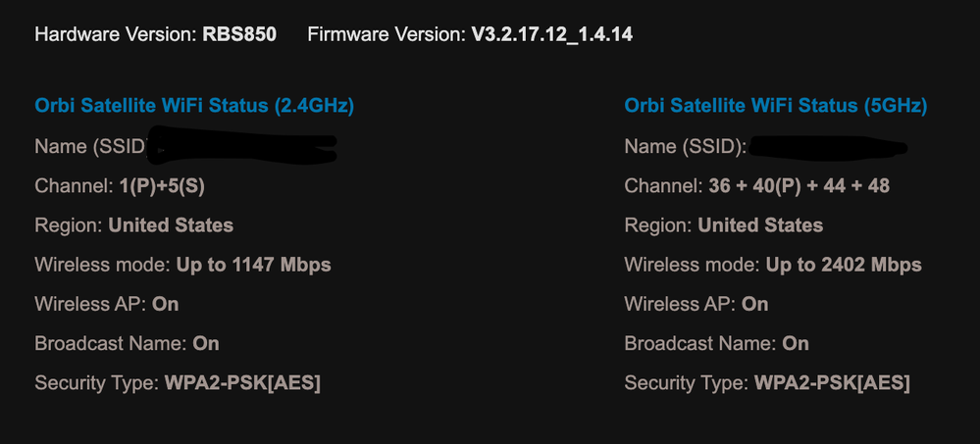
Task: Click the firmware version number V3.2.17.12_1.4.14
Action: coord(549,35)
